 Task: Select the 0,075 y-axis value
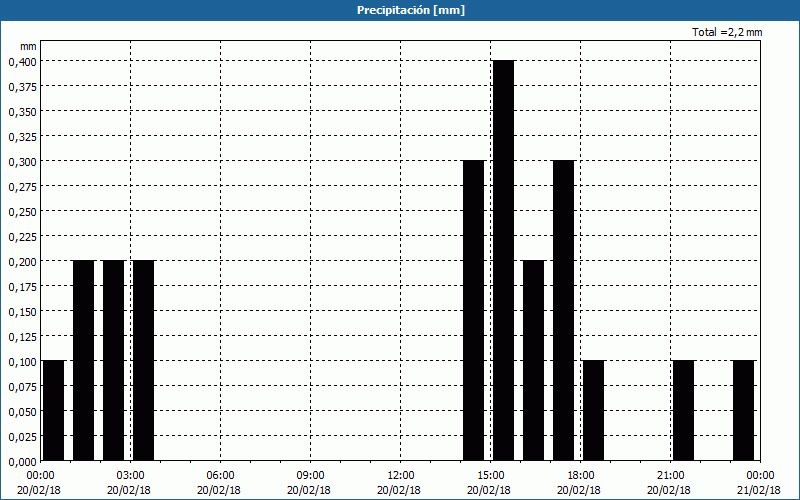tap(22, 387)
